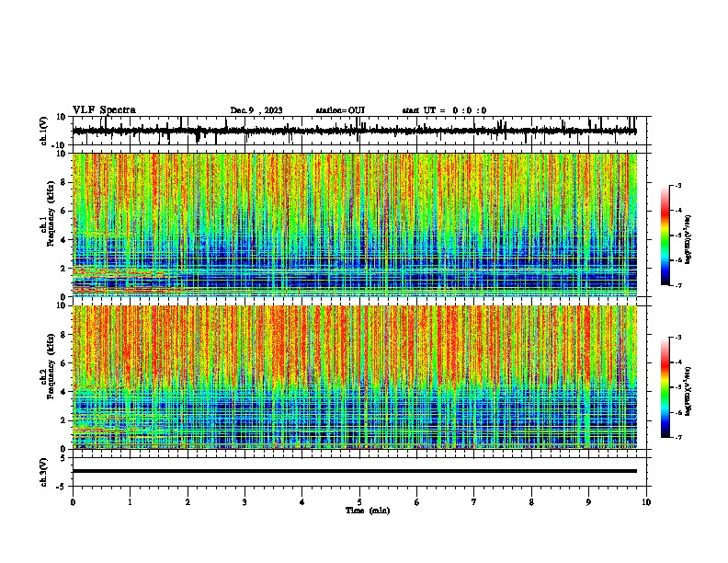Click the ch.1 color bar PSD unit label
The height and width of the screenshot is (563, 728).
click(688, 240)
